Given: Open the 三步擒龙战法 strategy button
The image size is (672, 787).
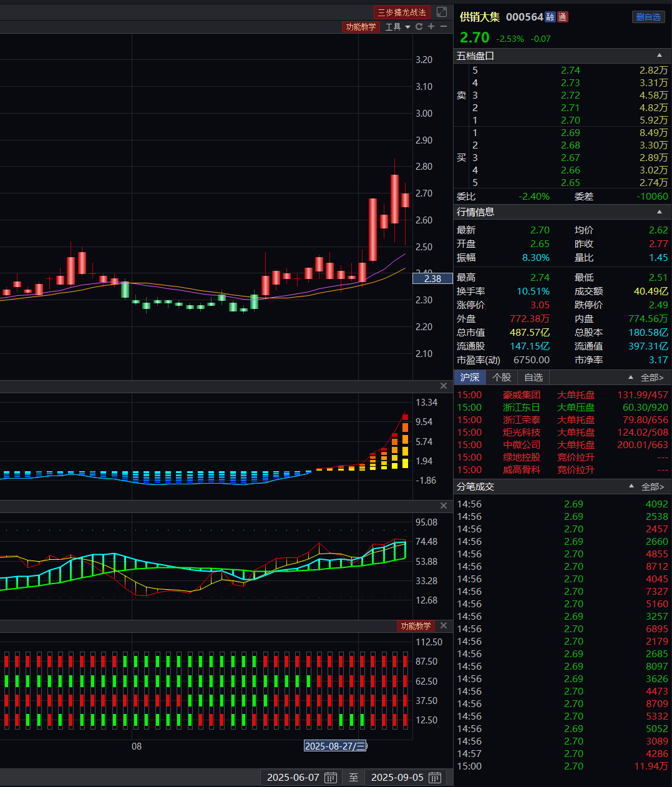Looking at the screenshot, I should (x=402, y=12).
